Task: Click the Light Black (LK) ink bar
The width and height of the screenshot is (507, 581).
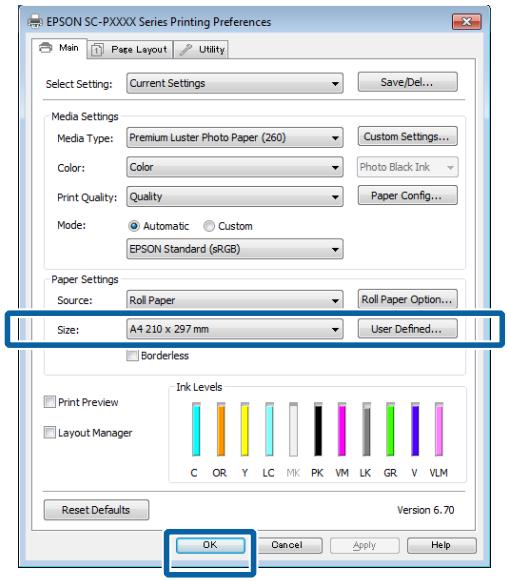Action: 366,429
